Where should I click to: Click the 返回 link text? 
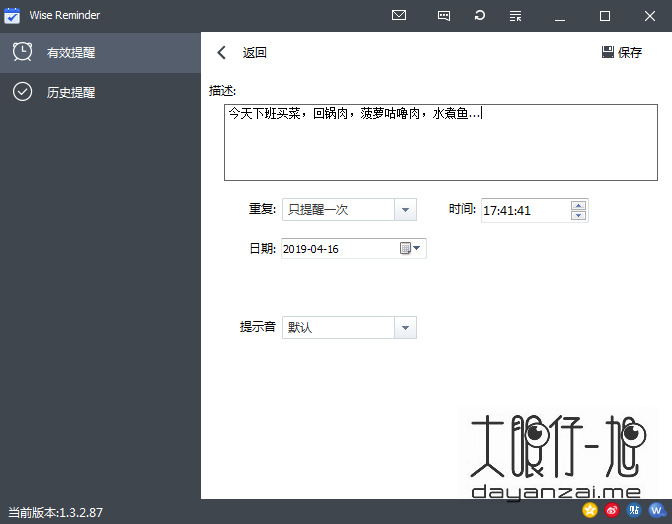[255, 53]
